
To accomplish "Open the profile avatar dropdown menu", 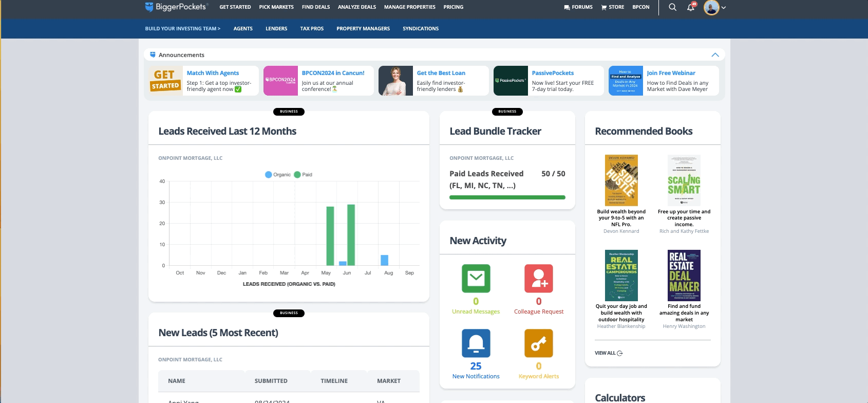I will pyautogui.click(x=715, y=7).
